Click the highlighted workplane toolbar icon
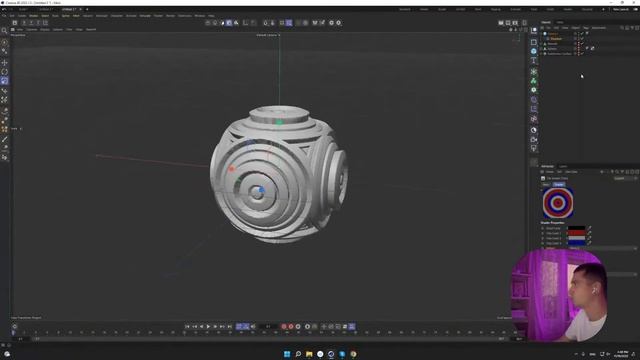 [289, 23]
